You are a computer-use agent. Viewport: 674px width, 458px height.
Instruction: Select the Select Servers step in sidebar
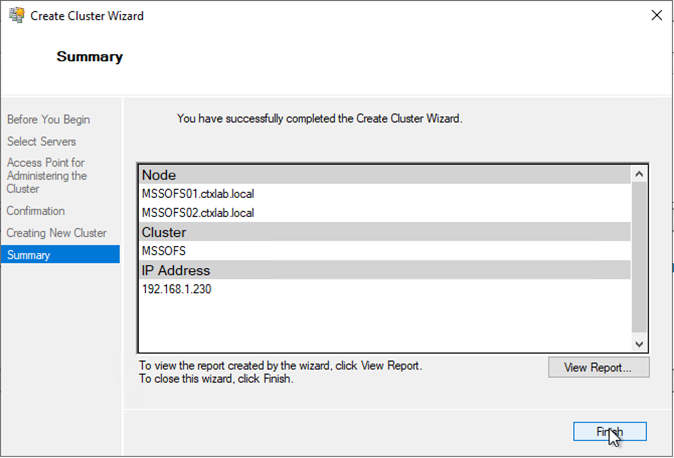pos(41,142)
